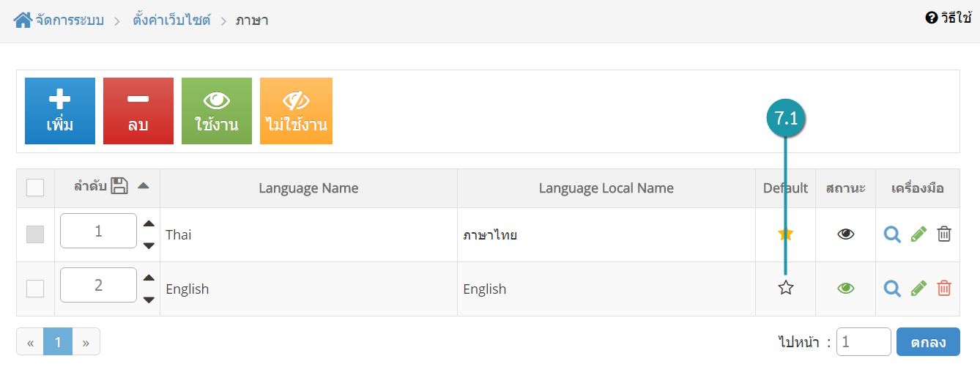Go to จัดการระบบ home breadcrumb
Screen dimensions: 980x367
pyautogui.click(x=59, y=20)
